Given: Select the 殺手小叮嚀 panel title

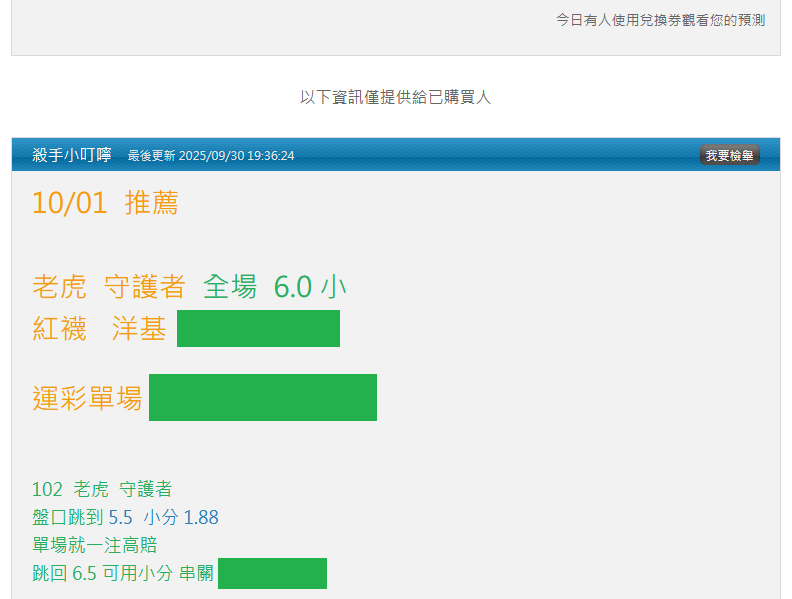Looking at the screenshot, I should click(72, 155).
